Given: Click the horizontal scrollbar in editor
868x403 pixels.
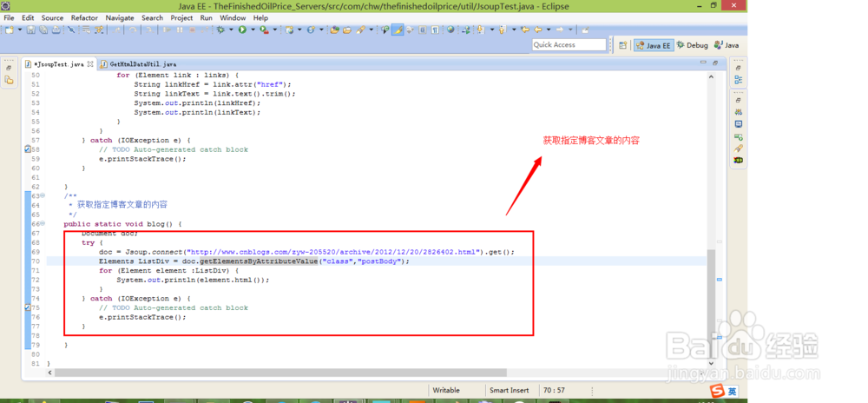Looking at the screenshot, I should (x=280, y=373).
